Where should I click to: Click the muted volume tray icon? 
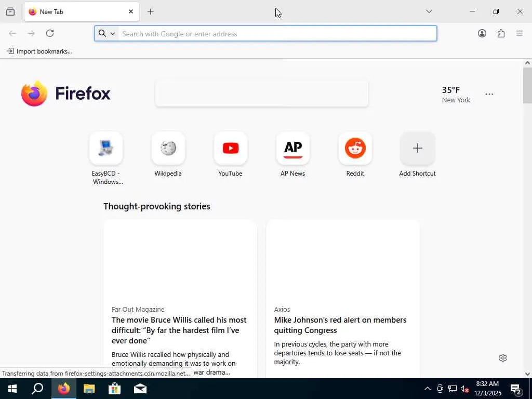coord(465,389)
